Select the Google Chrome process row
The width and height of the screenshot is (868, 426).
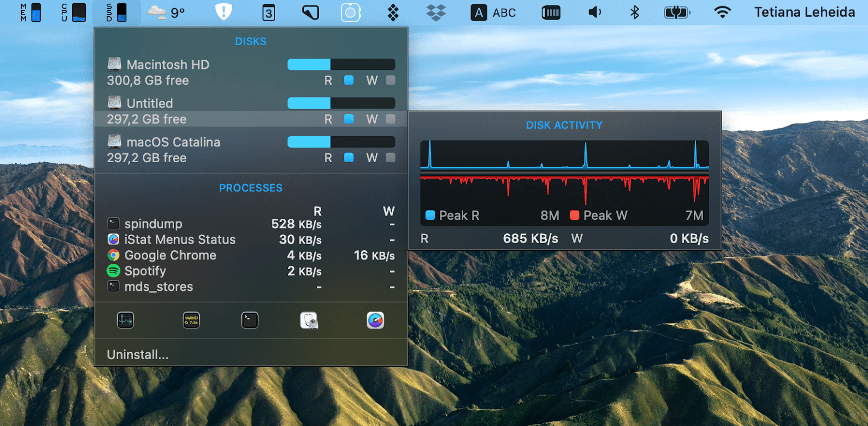point(251,255)
